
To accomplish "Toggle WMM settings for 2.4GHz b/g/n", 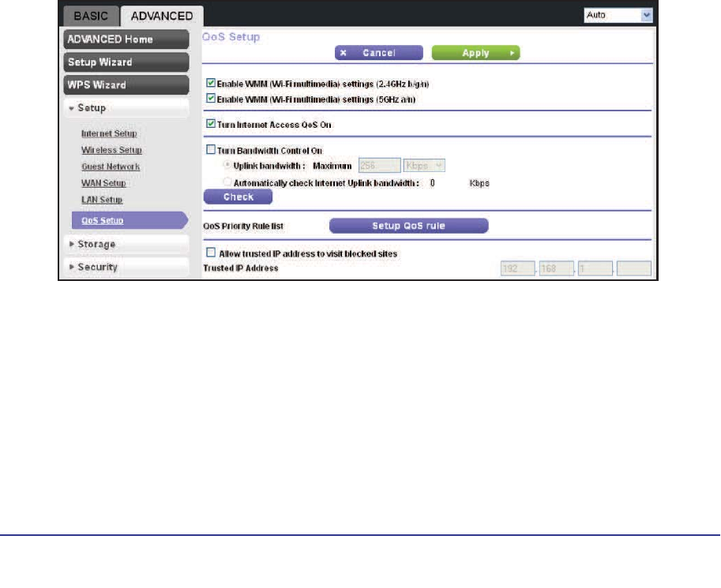I will point(211,83).
